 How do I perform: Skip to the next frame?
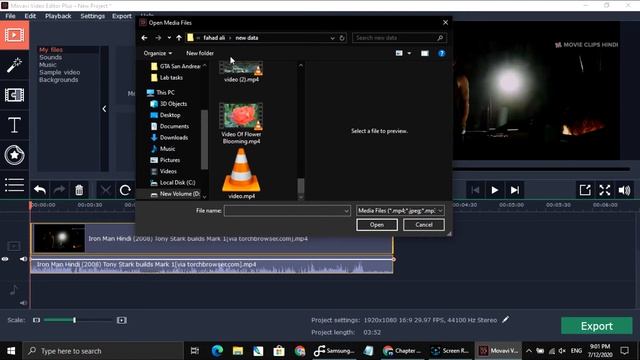click(515, 190)
